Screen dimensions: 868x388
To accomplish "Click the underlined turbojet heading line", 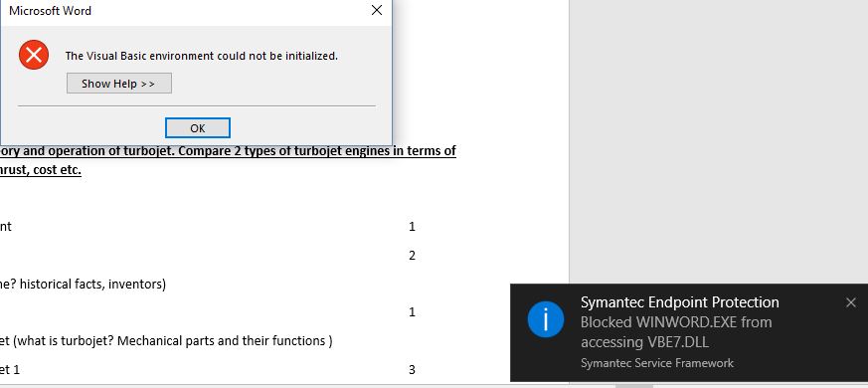I will [228, 151].
